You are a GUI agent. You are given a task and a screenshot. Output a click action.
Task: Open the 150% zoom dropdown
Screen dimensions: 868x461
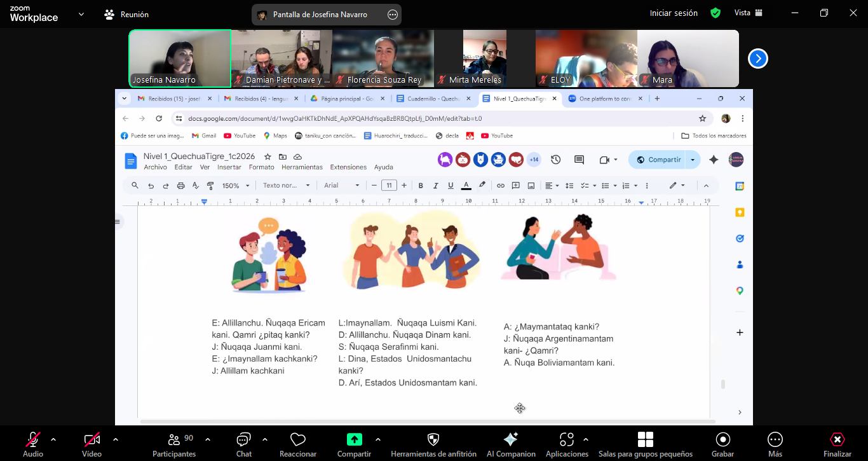click(234, 186)
